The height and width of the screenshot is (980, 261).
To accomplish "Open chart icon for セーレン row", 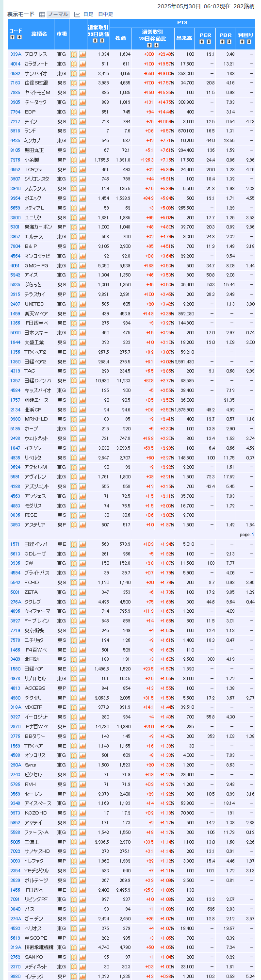I will click(x=82, y=794).
